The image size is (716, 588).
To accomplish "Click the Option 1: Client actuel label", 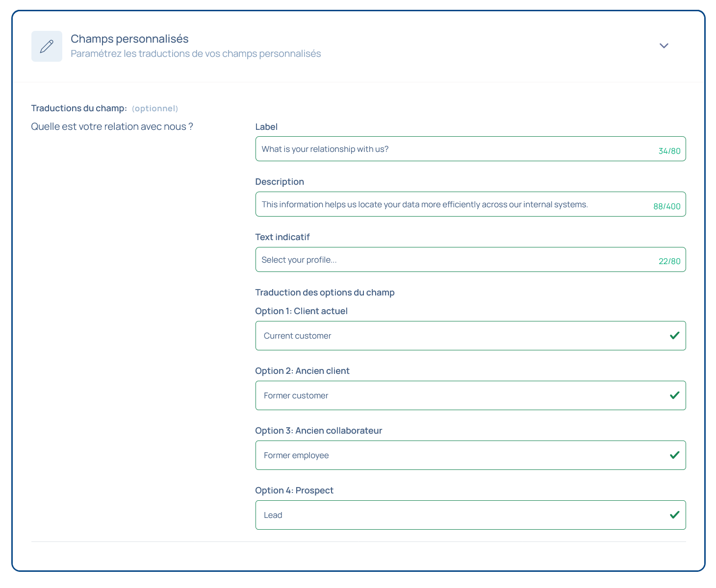I will pyautogui.click(x=301, y=311).
